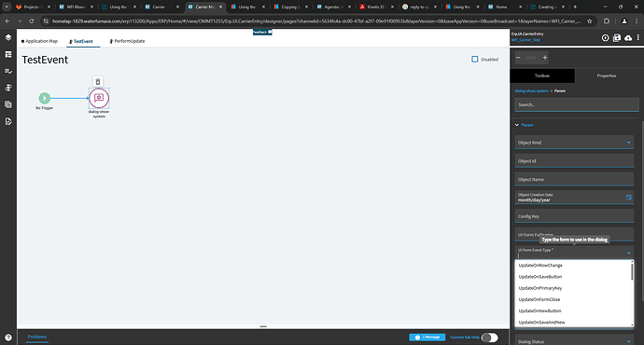Choose UpdateOnFormClose from the list
The height and width of the screenshot is (345, 644).
pyautogui.click(x=573, y=299)
